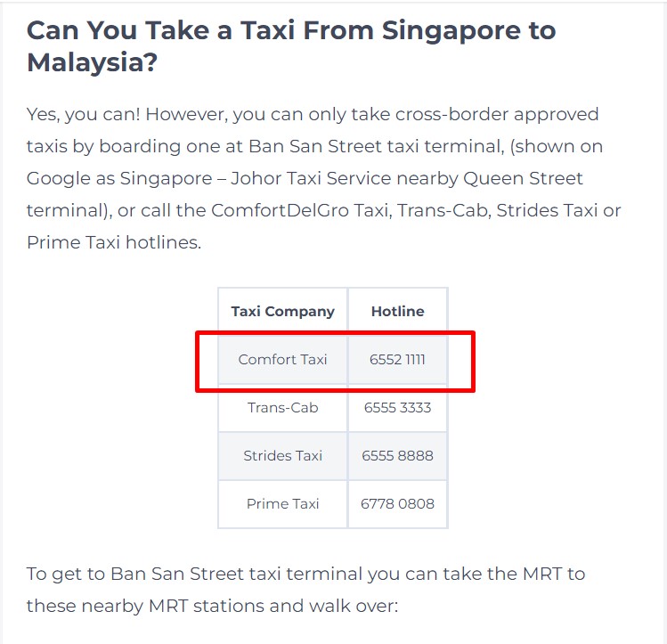Click hotline number 6778 0808
667x644 pixels.
(x=398, y=503)
